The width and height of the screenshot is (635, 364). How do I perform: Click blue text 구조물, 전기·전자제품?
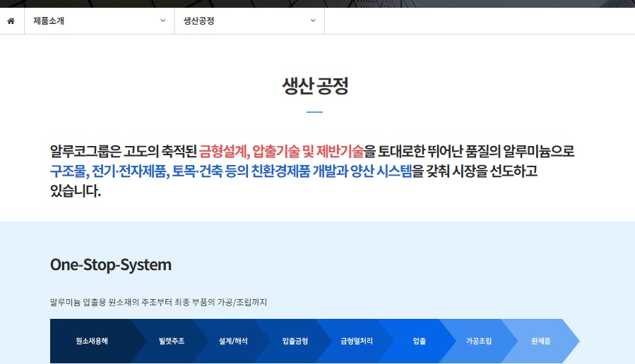coord(109,171)
